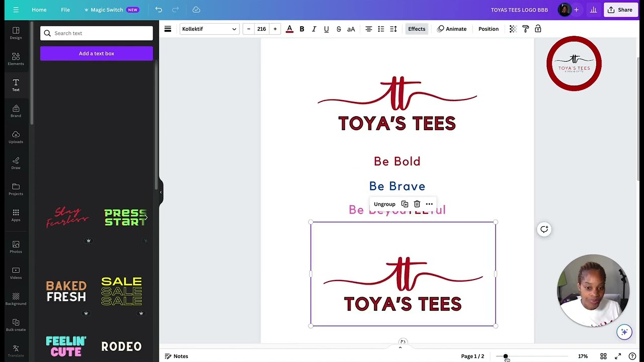Toggle bold formatting
644x362 pixels.
[x=302, y=29]
